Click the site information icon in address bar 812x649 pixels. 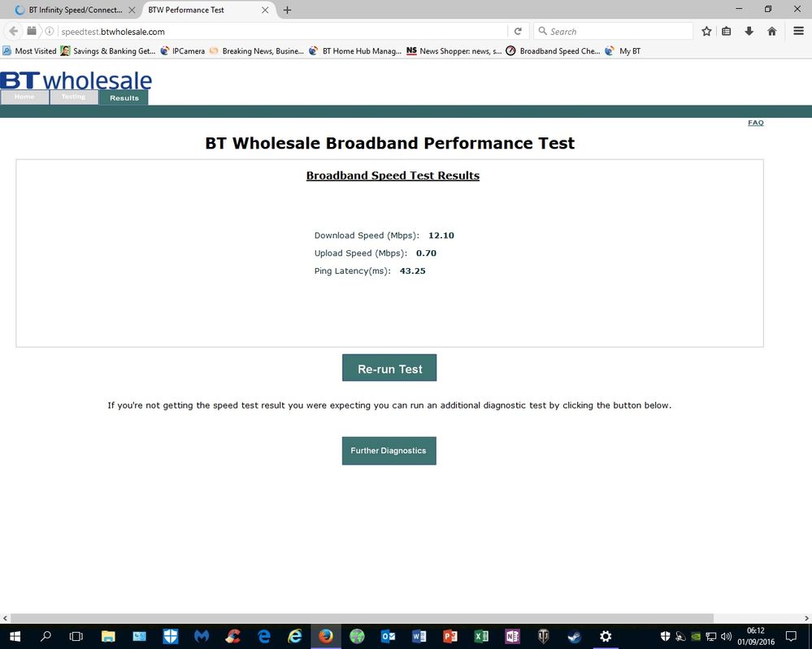click(x=50, y=31)
